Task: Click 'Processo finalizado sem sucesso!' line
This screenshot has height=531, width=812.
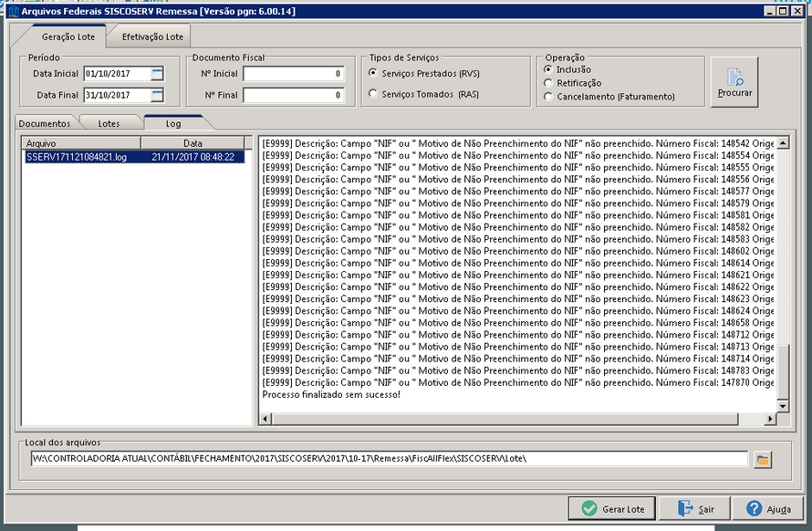Action: point(331,395)
